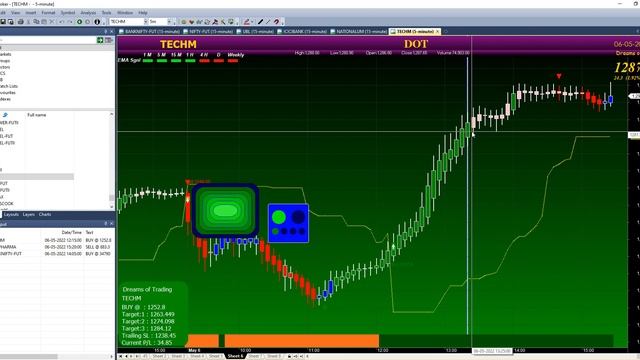Close the symbols panel with X
Viewport: 640px width, 360px height.
(111, 31)
